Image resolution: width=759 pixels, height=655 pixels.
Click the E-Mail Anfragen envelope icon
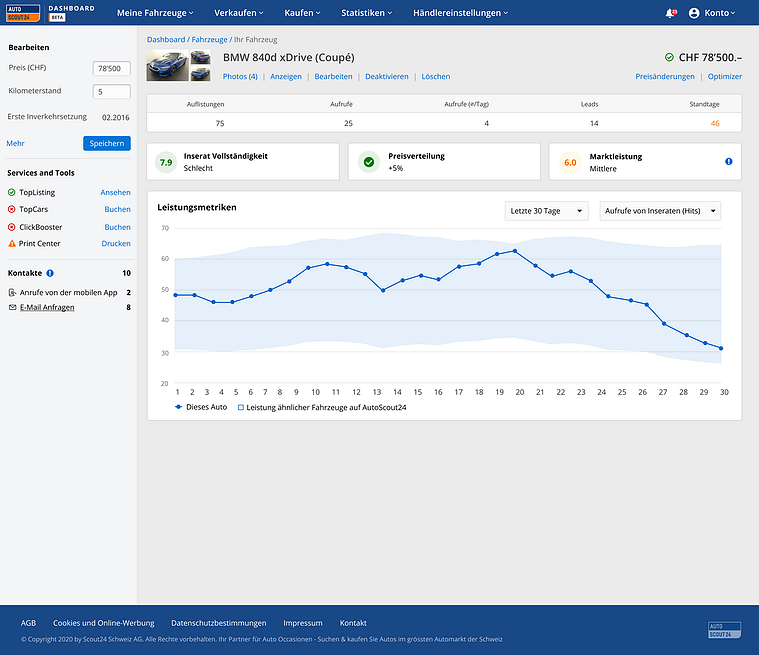click(x=13, y=307)
